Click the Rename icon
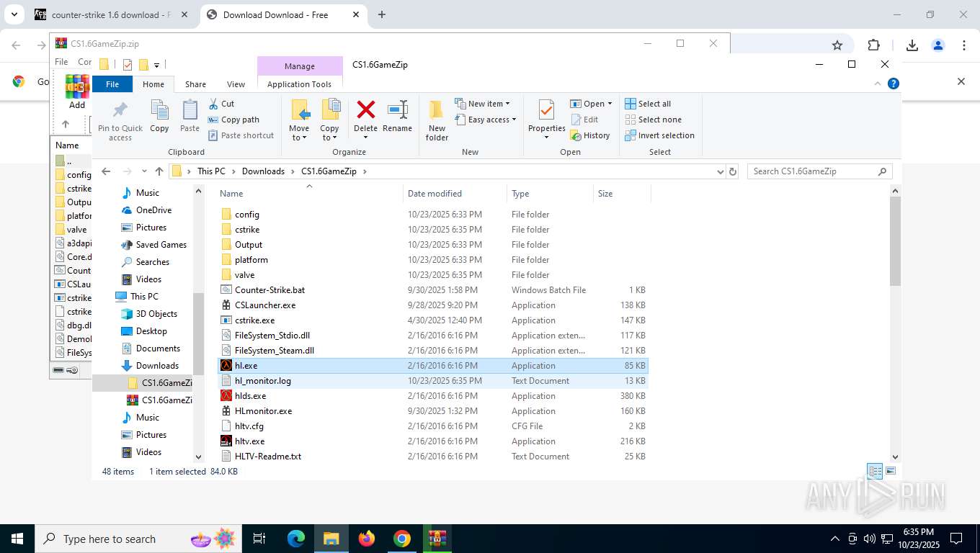980x553 pixels. click(398, 109)
